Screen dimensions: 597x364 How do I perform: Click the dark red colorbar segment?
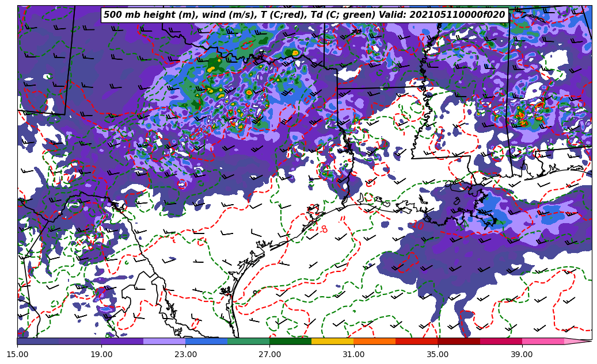click(458, 341)
